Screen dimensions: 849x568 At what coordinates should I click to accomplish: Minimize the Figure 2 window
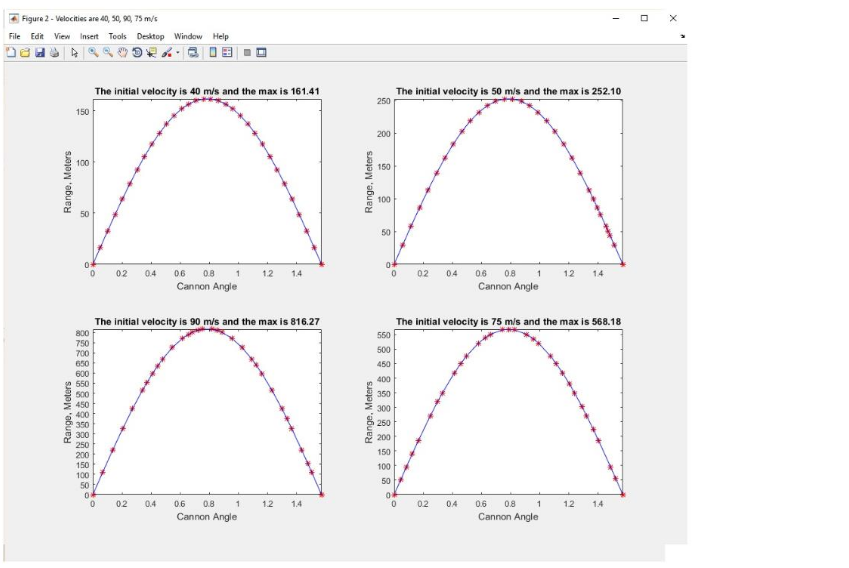click(616, 18)
